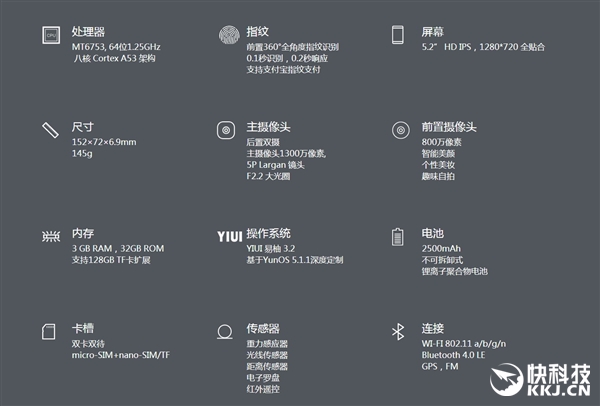Select the 处理器 heading
This screenshot has width=600, height=406.
88,32
